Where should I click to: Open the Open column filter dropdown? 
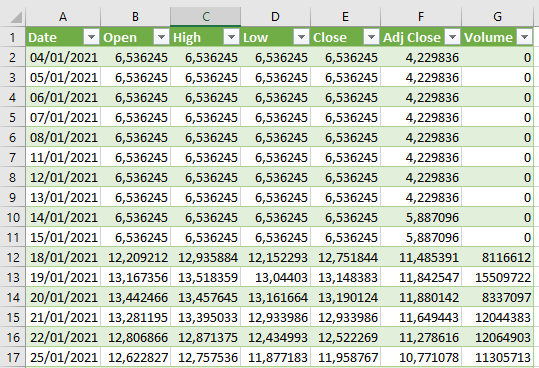(x=162, y=37)
